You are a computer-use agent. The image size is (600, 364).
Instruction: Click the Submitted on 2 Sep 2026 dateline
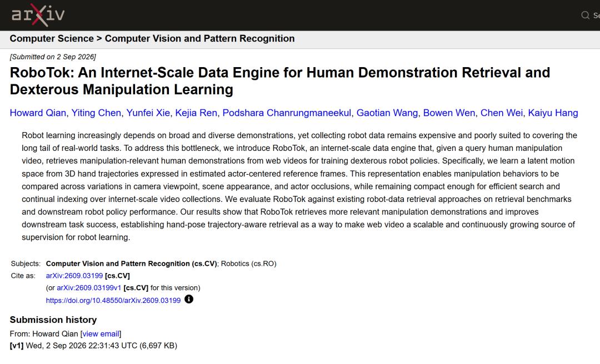tap(53, 57)
